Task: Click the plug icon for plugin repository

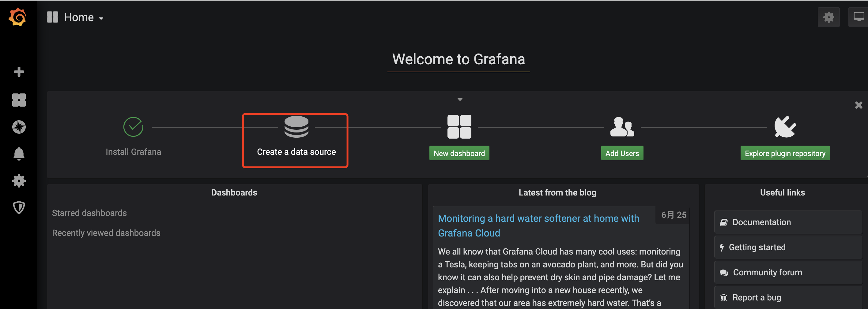Action: coord(785,127)
